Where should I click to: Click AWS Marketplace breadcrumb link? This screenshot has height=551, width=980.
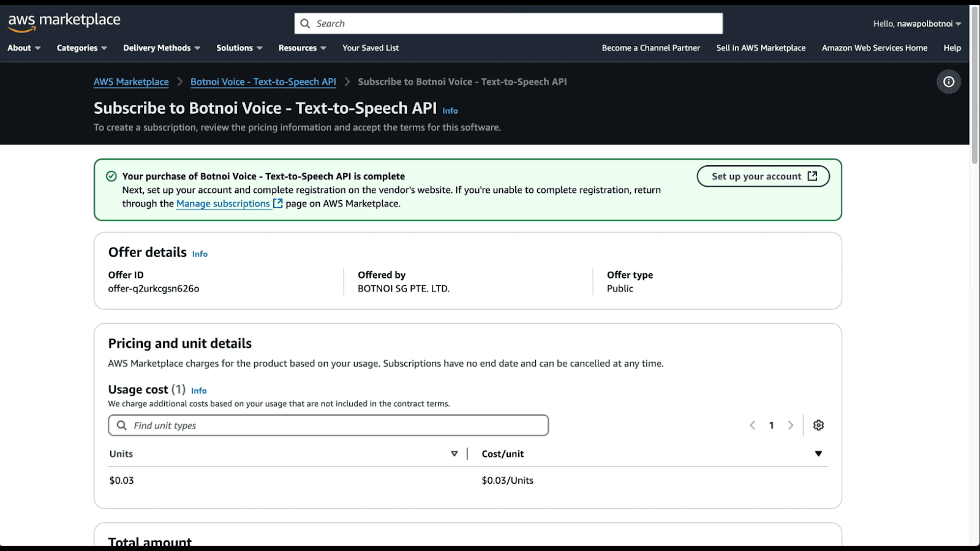[x=131, y=81]
